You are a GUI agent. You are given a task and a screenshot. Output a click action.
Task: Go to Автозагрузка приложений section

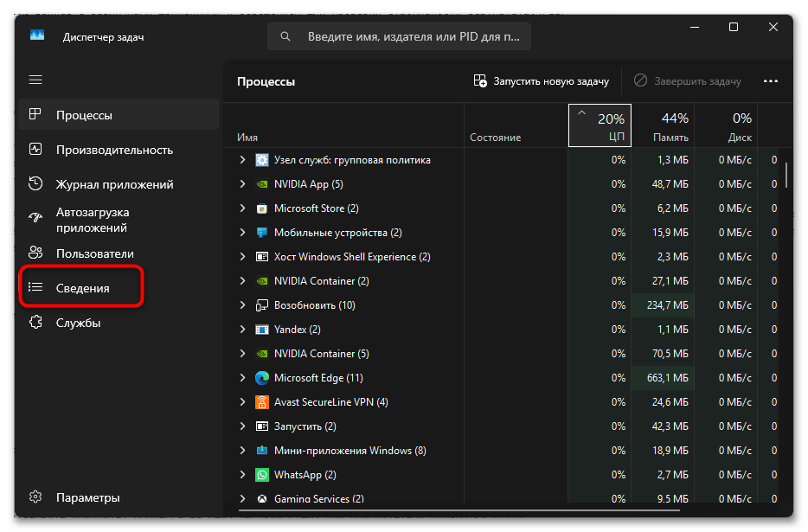tap(119, 220)
